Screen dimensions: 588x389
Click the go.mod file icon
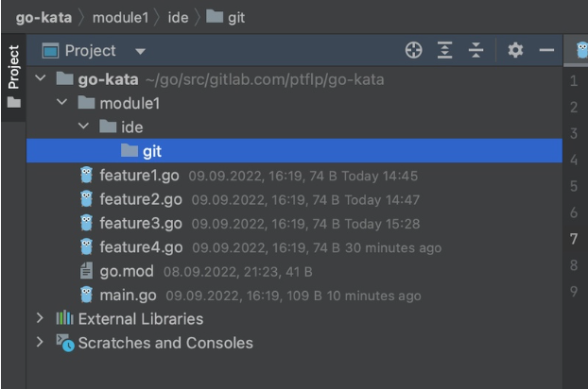[x=87, y=272]
